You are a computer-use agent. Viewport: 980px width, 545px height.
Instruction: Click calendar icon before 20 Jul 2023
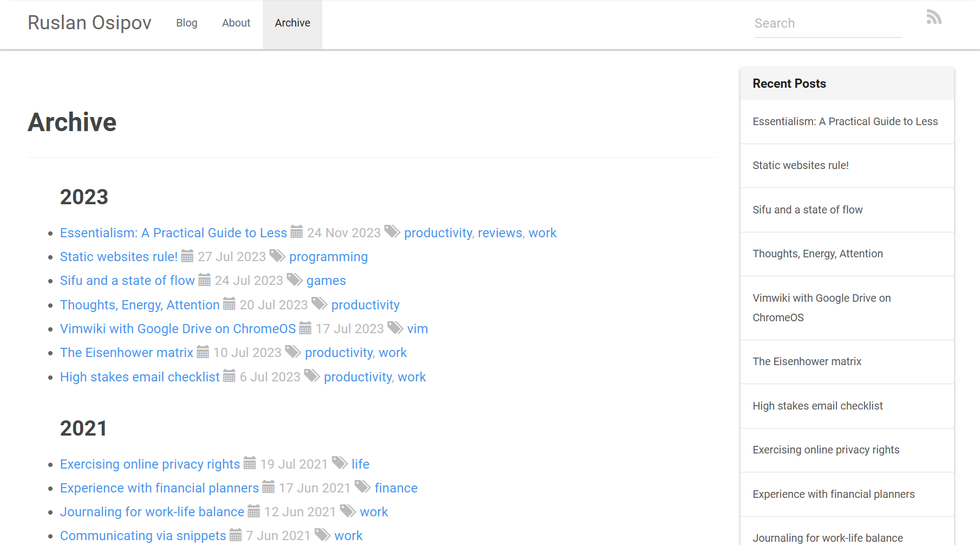pyautogui.click(x=229, y=304)
